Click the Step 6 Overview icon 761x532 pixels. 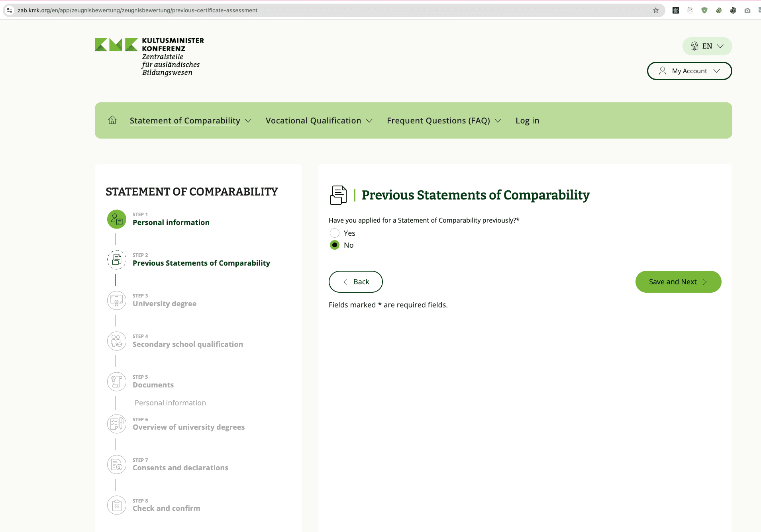pyautogui.click(x=117, y=424)
